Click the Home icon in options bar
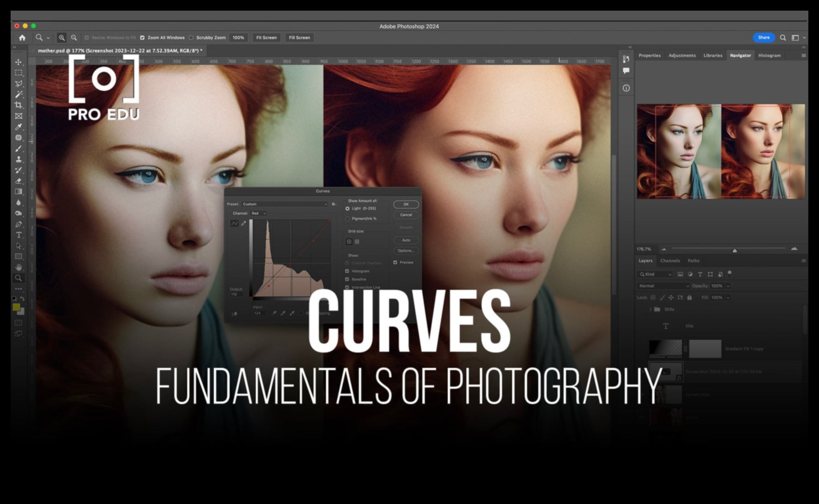The image size is (819, 504). pyautogui.click(x=22, y=38)
